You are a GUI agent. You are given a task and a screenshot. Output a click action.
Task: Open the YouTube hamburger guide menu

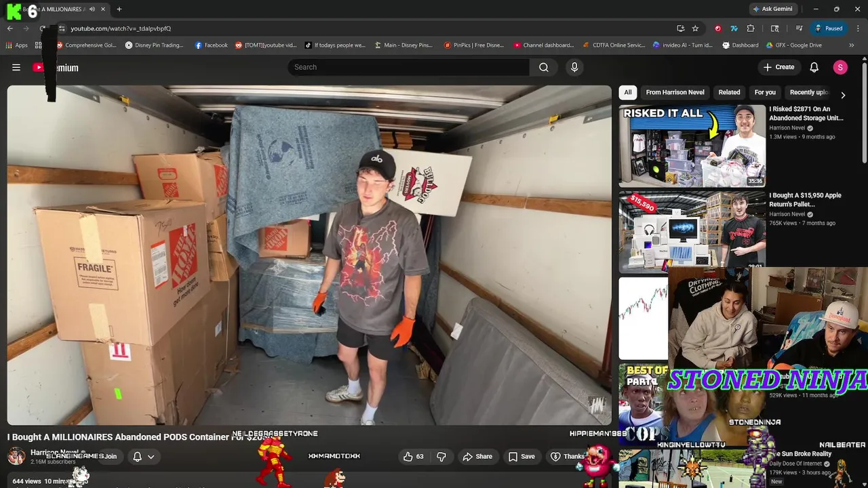[x=16, y=67]
